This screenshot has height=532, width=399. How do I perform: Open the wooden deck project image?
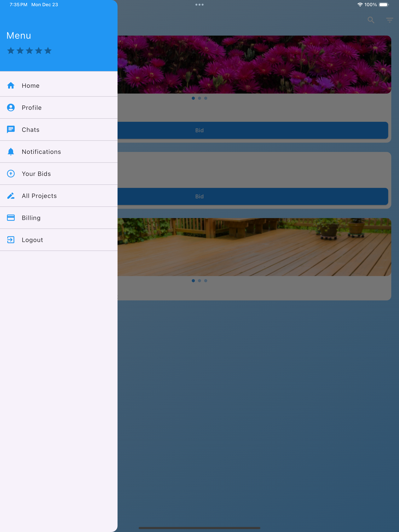[254, 247]
